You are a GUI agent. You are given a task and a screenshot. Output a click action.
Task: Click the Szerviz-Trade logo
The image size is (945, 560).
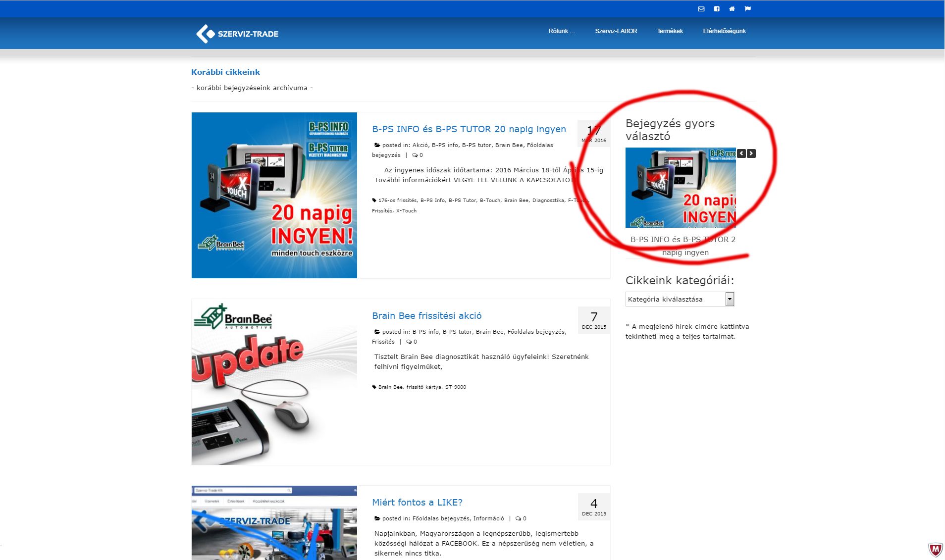pos(237,34)
